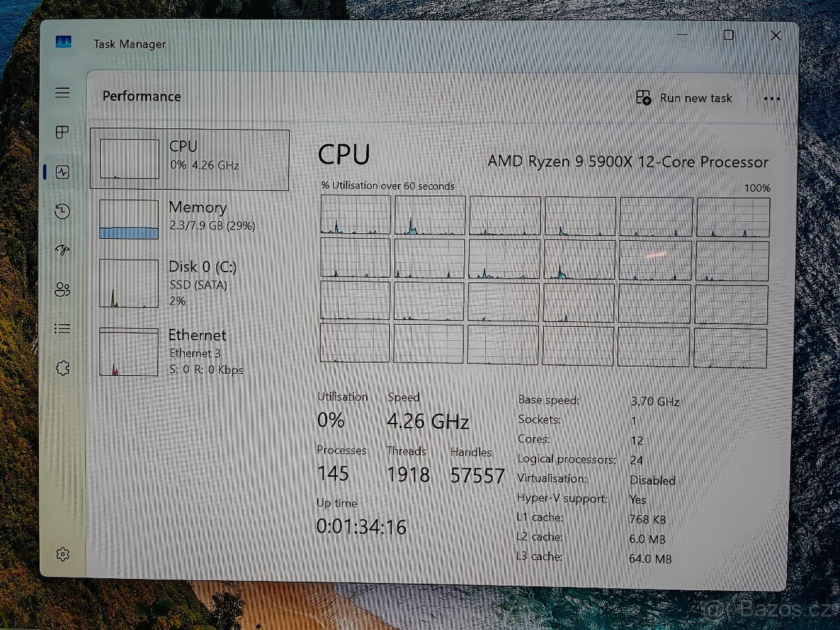Open the Startup apps page
The image size is (840, 630).
[62, 250]
